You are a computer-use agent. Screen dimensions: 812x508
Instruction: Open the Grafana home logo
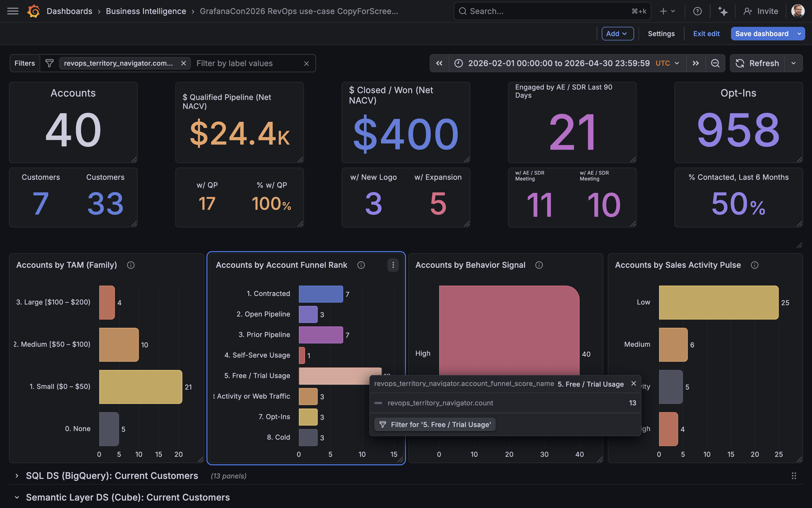(x=33, y=11)
